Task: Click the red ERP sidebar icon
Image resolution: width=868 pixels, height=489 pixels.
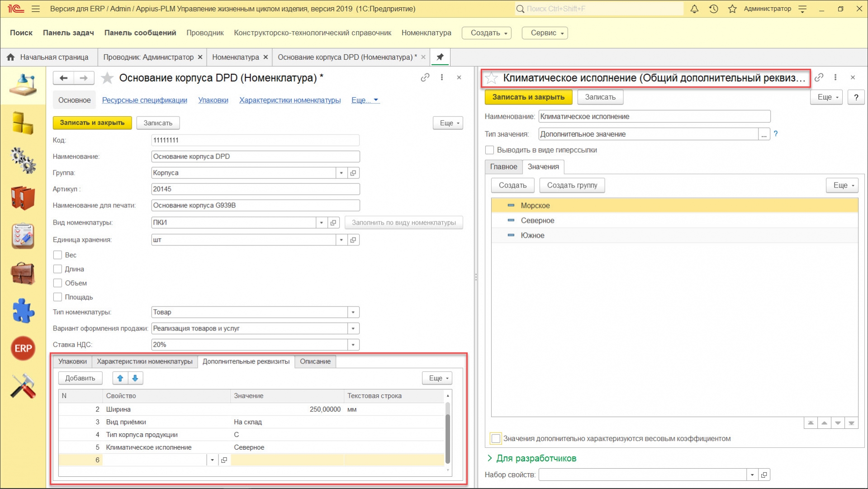Action: 23,348
